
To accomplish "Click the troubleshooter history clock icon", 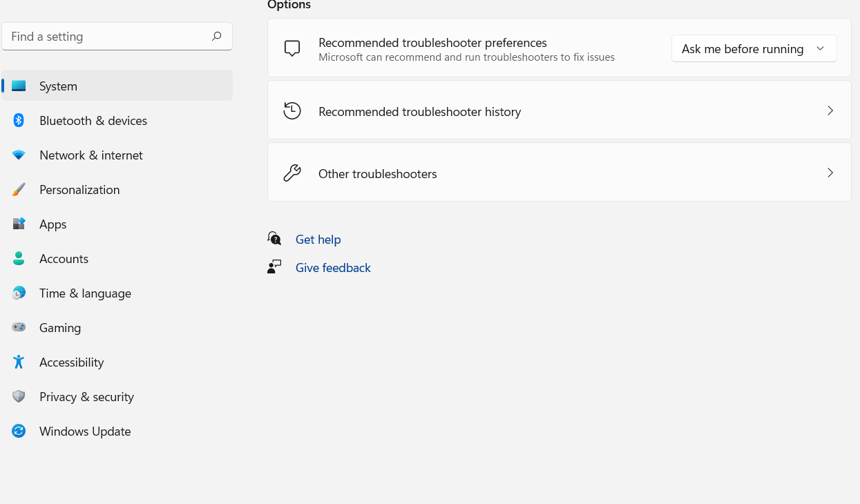I will pos(292,110).
